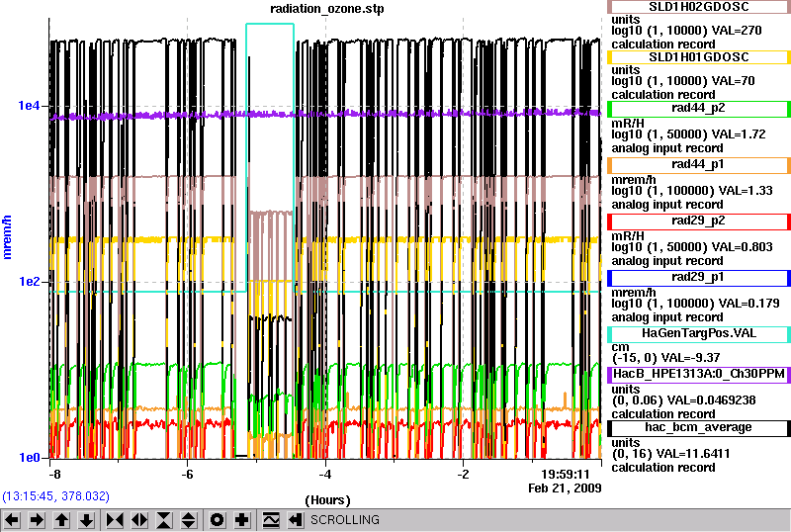Click the (Hours) x-axis label
This screenshot has height=532, width=791.
click(327, 500)
